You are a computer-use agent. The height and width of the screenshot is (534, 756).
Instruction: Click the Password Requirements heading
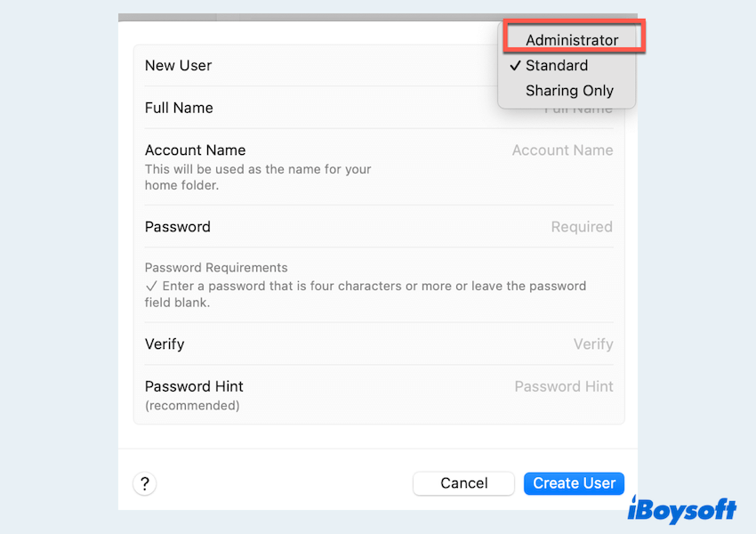(x=216, y=267)
